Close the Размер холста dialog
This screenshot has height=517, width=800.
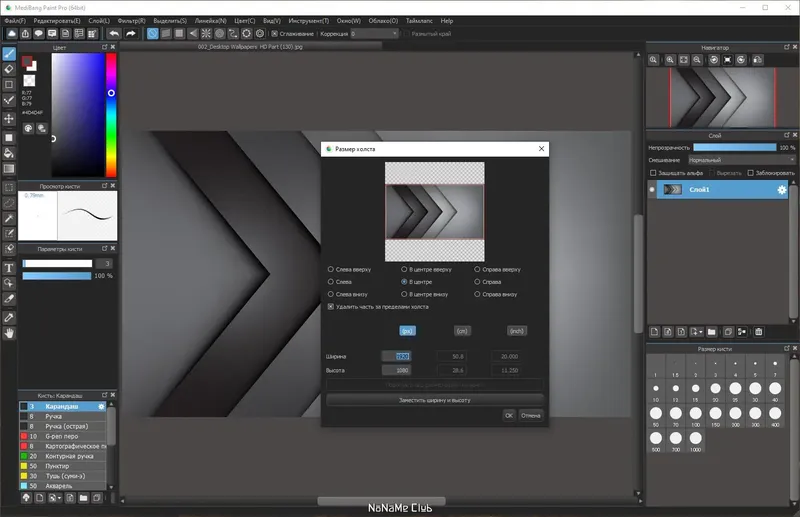[x=541, y=149]
